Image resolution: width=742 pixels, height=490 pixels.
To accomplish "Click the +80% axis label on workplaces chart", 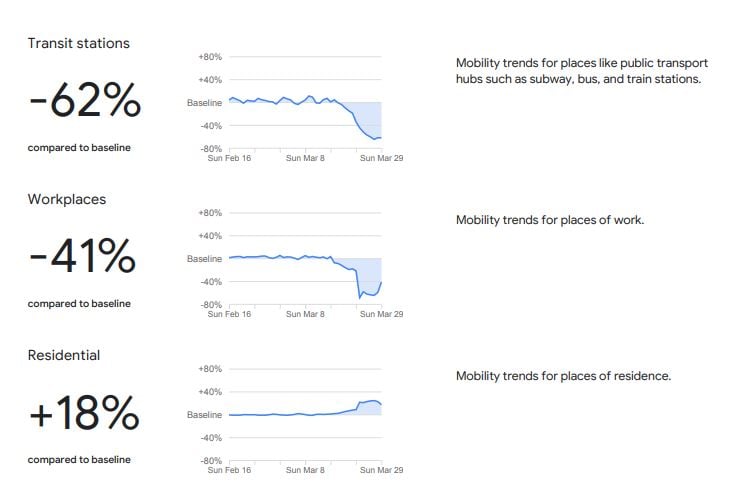I will [210, 213].
